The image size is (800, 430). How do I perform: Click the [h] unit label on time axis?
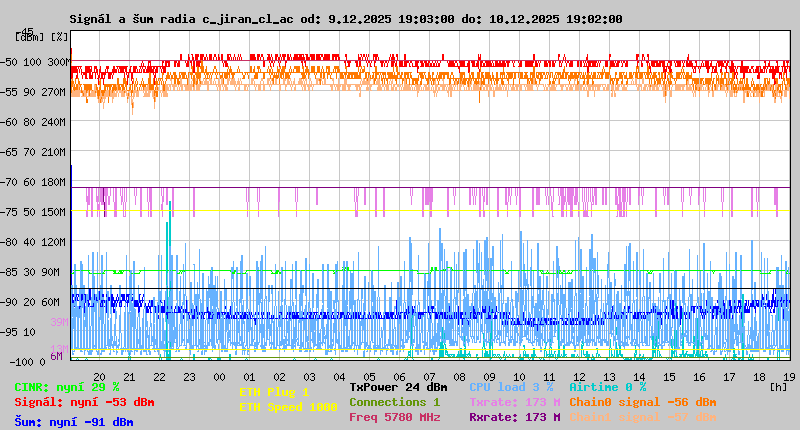(x=778, y=386)
